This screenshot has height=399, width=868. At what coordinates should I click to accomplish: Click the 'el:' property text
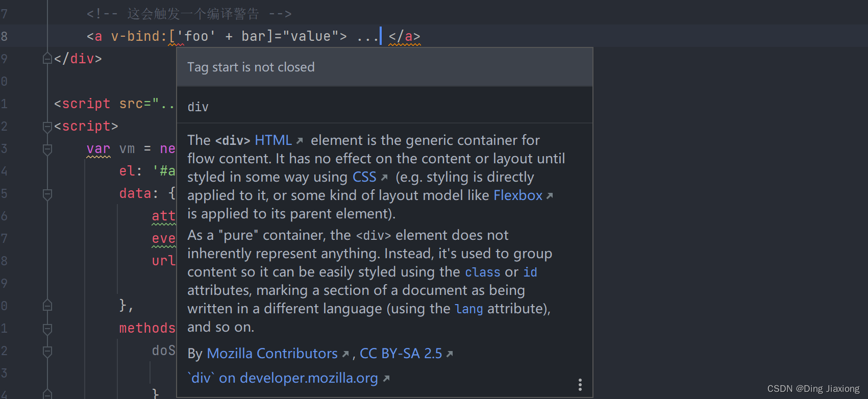coord(131,171)
